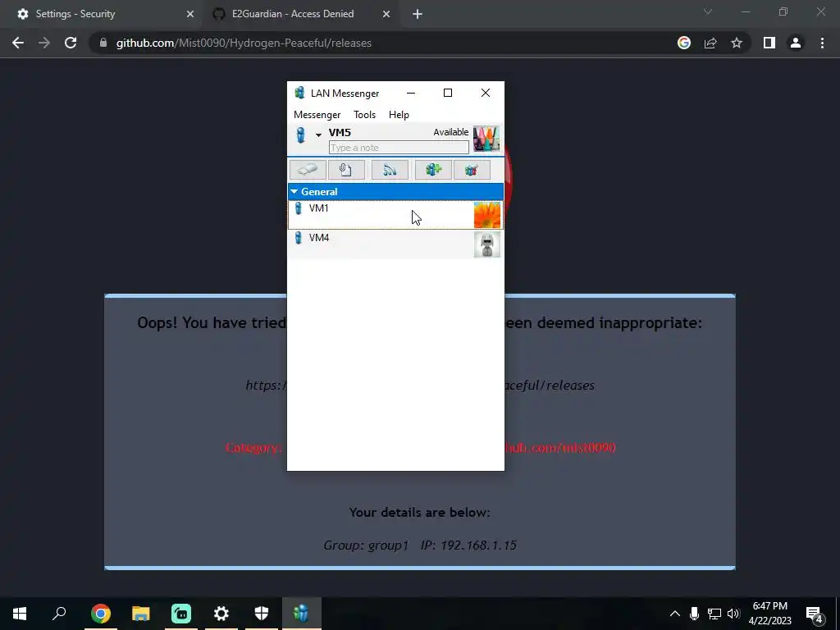840x630 pixels.
Task: Select the VM1 contact
Action: [x=395, y=215]
